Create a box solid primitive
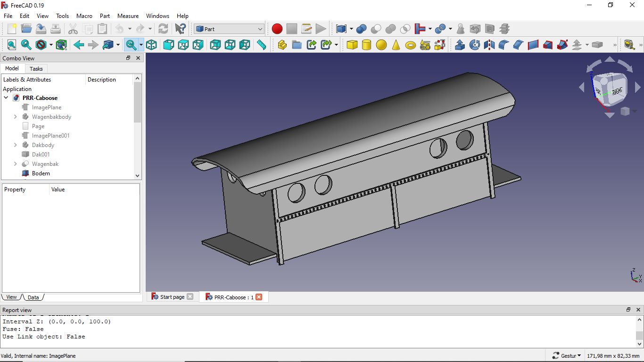This screenshot has width=644, height=362. coord(352,45)
